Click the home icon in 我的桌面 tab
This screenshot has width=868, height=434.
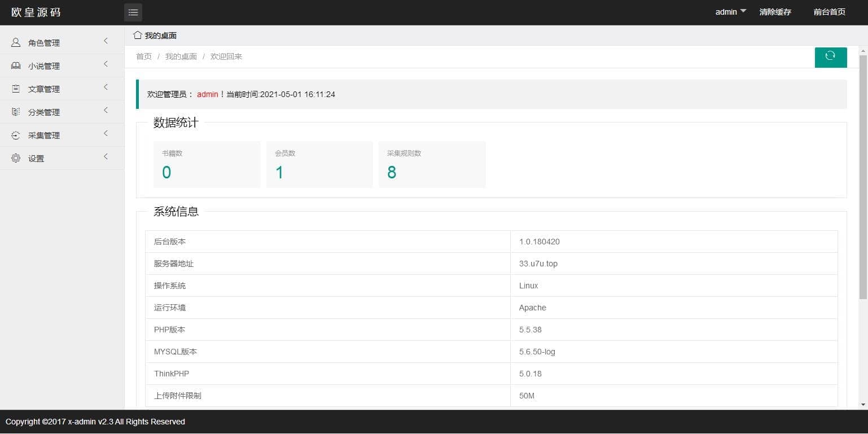coord(137,35)
